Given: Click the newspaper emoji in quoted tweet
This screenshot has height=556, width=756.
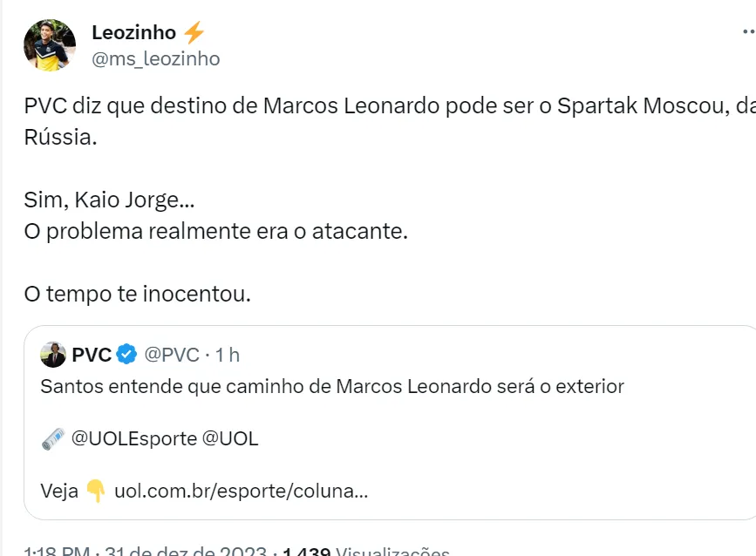Looking at the screenshot, I should point(53,439).
